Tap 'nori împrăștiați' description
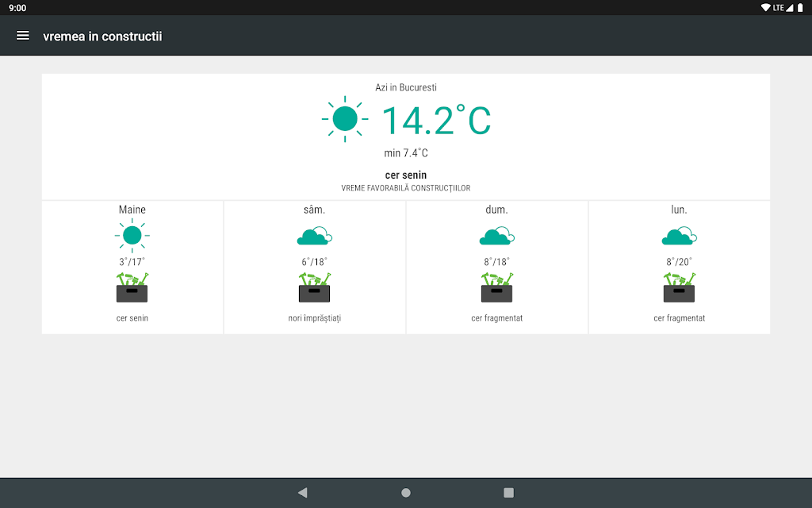Viewport: 812px width, 508px height. [314, 318]
